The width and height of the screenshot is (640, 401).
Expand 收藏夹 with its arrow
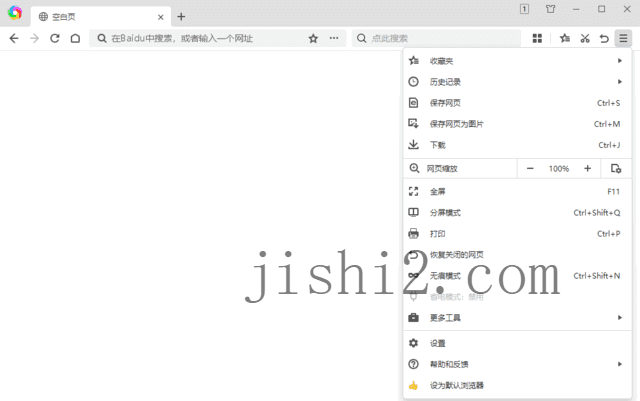coord(620,61)
